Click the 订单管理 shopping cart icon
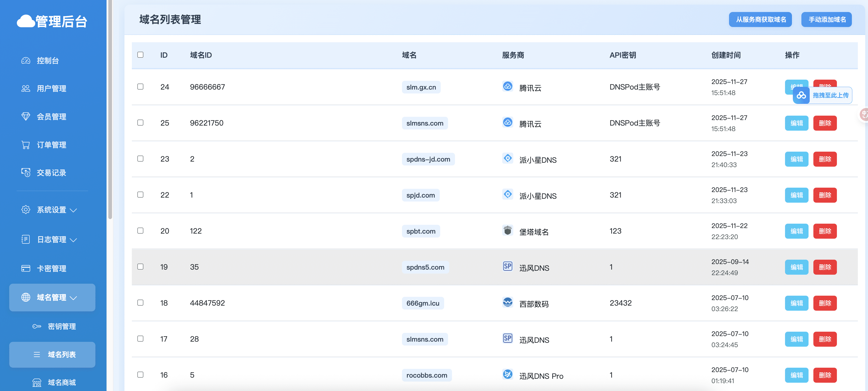This screenshot has width=868, height=391. pyautogui.click(x=26, y=145)
